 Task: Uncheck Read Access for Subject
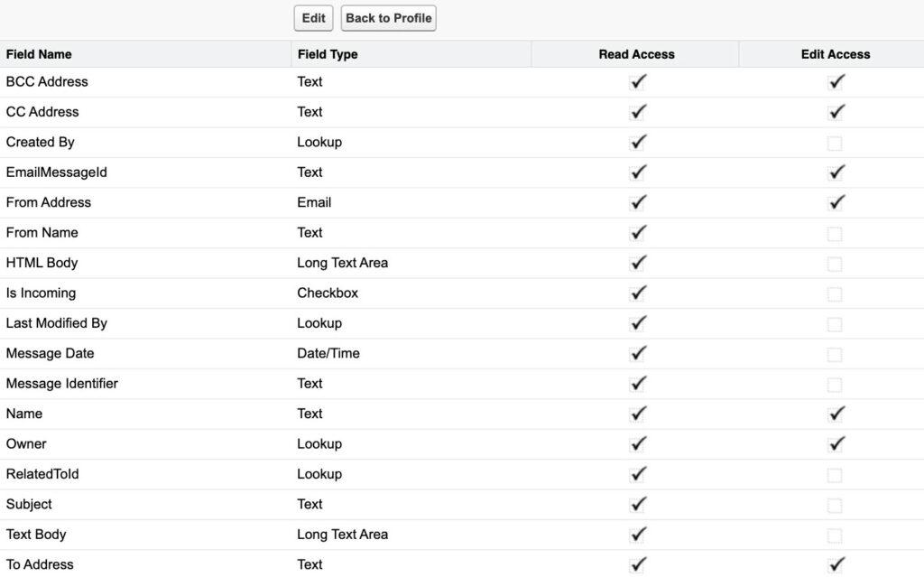click(x=637, y=504)
